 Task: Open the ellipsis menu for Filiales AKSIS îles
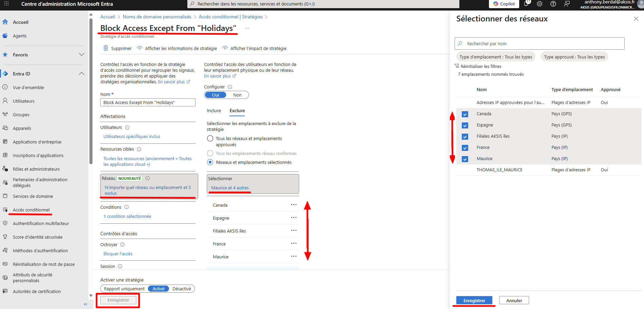click(x=294, y=230)
